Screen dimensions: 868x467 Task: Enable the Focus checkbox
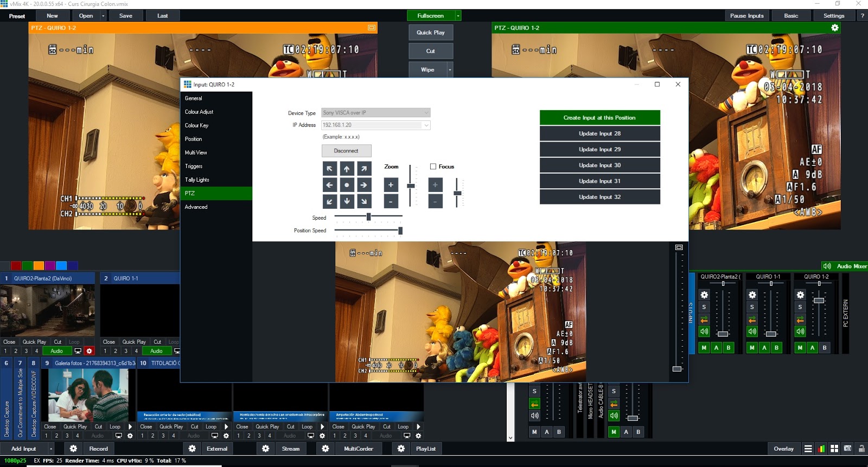[x=433, y=167]
